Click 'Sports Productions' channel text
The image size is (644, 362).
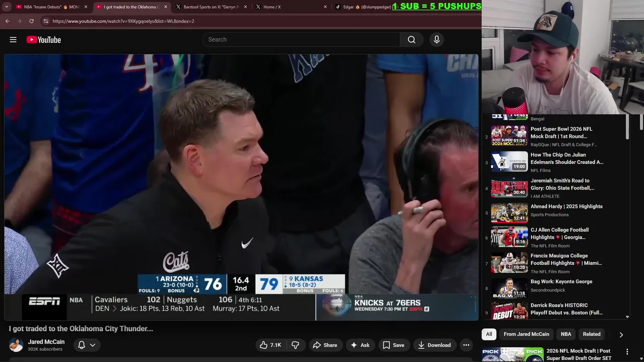[549, 215]
